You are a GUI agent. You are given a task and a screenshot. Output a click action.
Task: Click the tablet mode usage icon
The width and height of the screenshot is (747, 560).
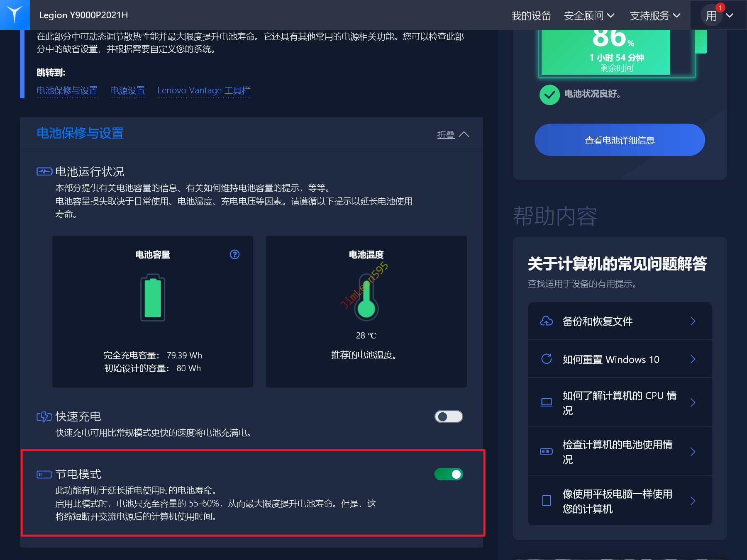(547, 501)
